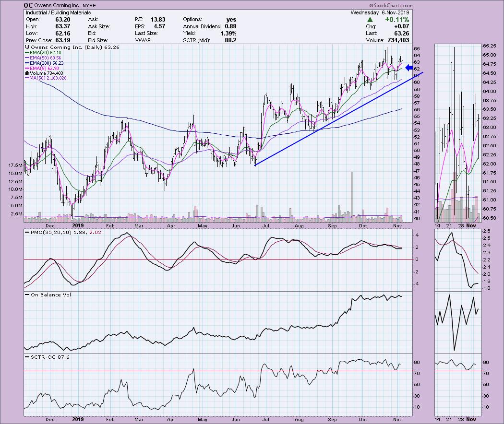Click the On Balance Vol panel label
The height and width of the screenshot is (424, 504).
click(x=51, y=294)
